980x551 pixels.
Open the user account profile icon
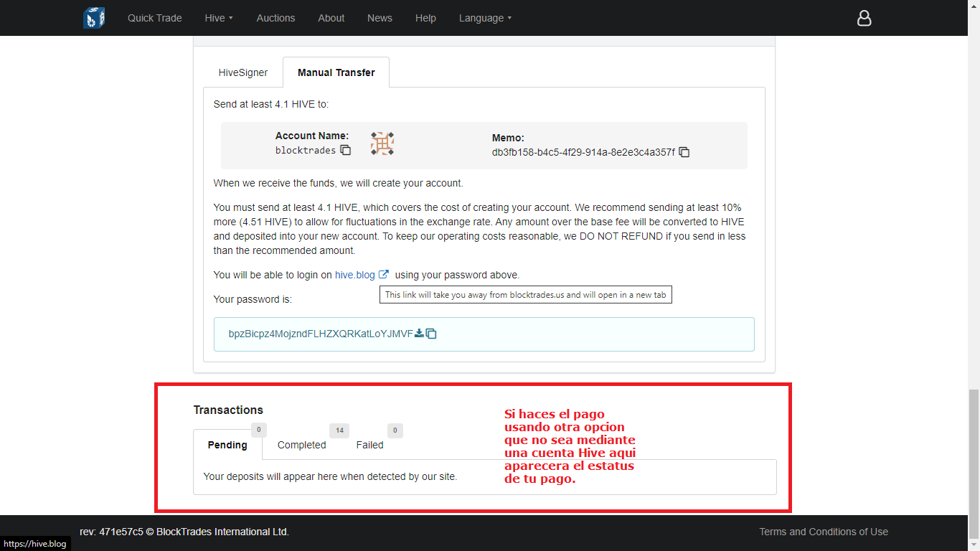tap(864, 18)
